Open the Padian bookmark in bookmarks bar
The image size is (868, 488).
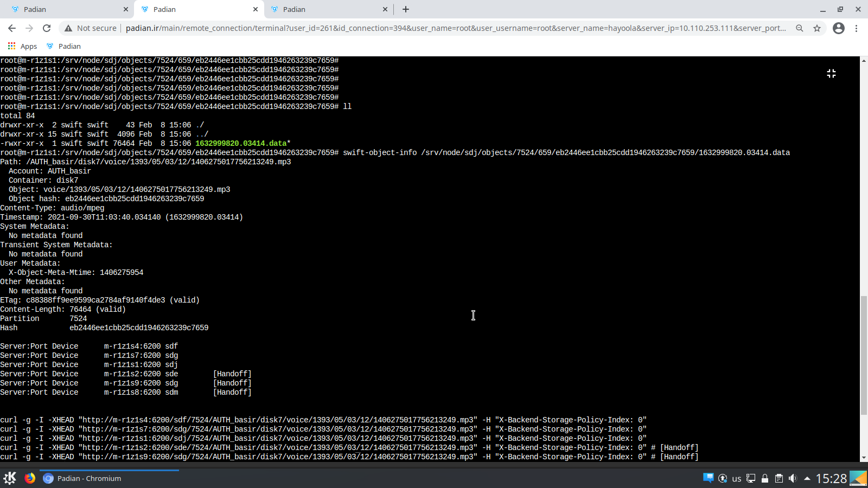63,47
